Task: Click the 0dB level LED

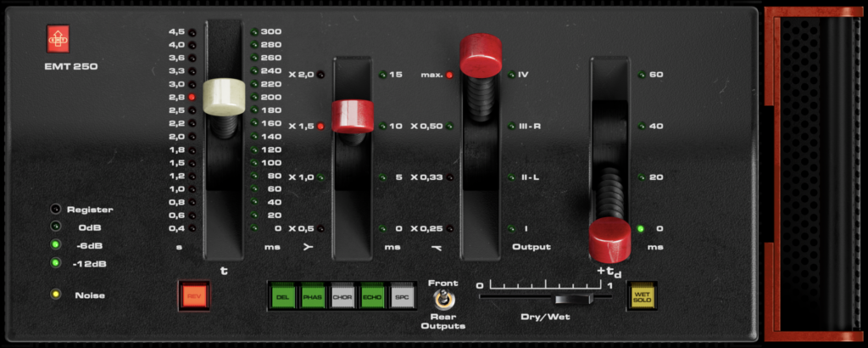Action: click(x=55, y=227)
